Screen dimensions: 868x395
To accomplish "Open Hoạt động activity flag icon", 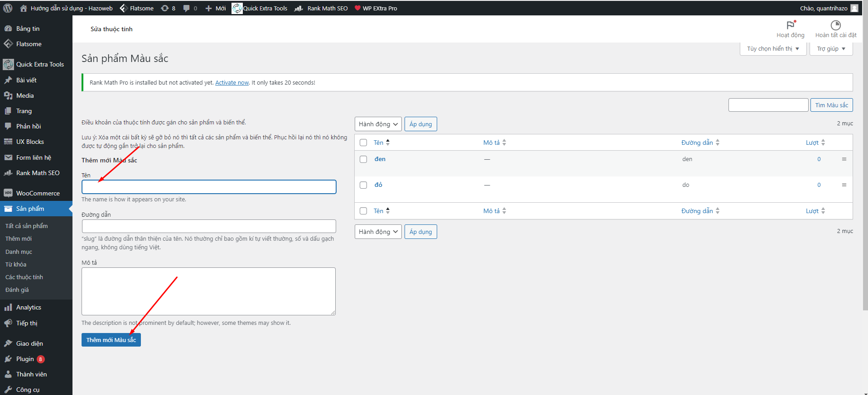I will (791, 25).
